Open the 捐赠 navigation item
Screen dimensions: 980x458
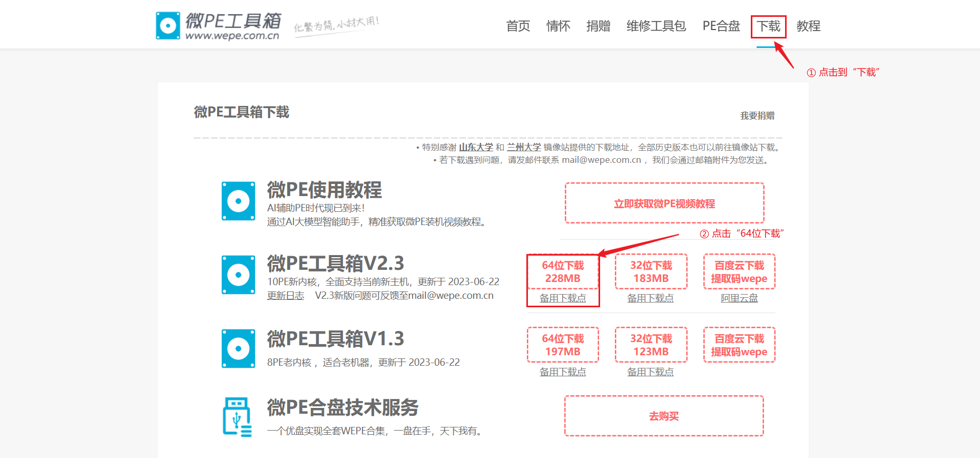pyautogui.click(x=598, y=26)
